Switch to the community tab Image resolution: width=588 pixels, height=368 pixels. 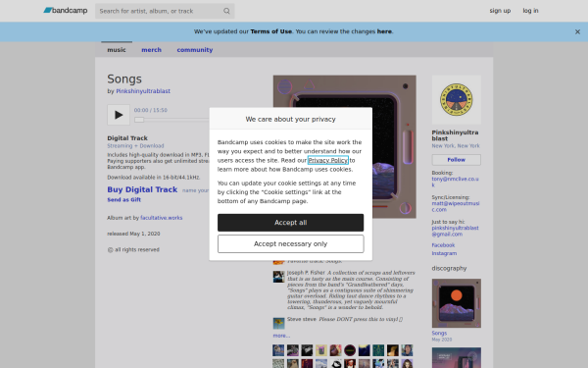(x=195, y=50)
